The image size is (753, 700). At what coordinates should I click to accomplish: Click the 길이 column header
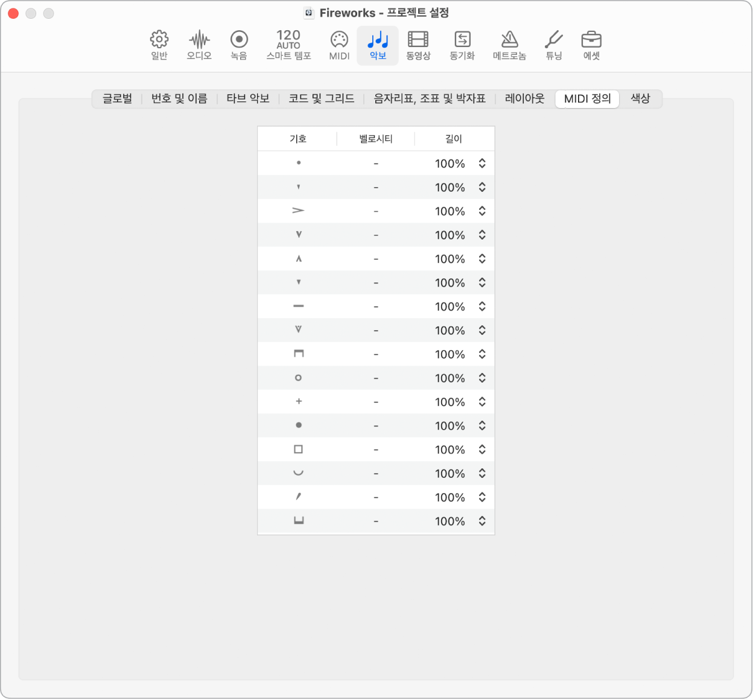(x=454, y=139)
